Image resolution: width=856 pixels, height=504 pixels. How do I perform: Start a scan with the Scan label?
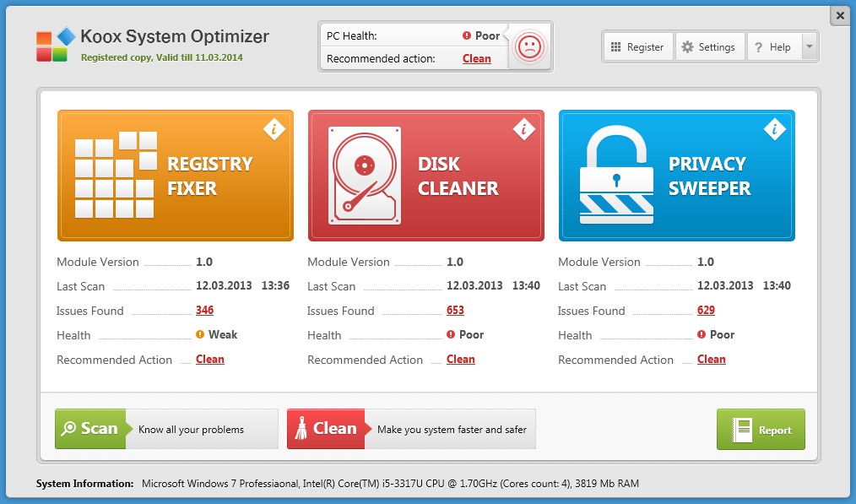tap(100, 429)
